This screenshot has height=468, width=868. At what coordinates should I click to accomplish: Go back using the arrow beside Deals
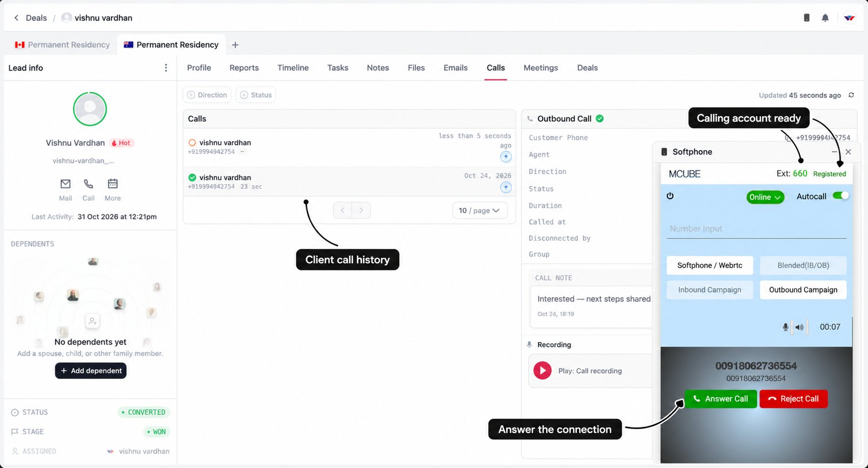16,18
